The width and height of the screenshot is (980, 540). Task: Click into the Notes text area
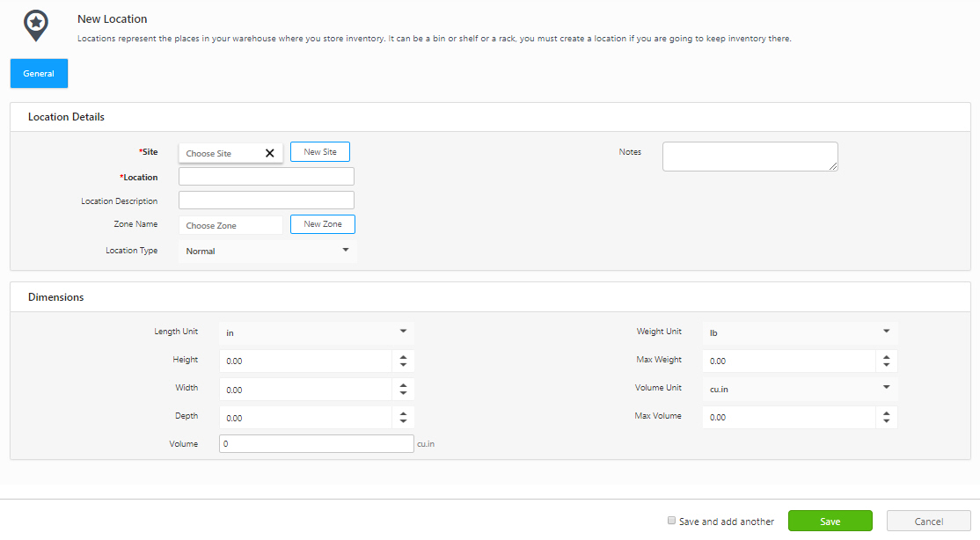coord(750,157)
